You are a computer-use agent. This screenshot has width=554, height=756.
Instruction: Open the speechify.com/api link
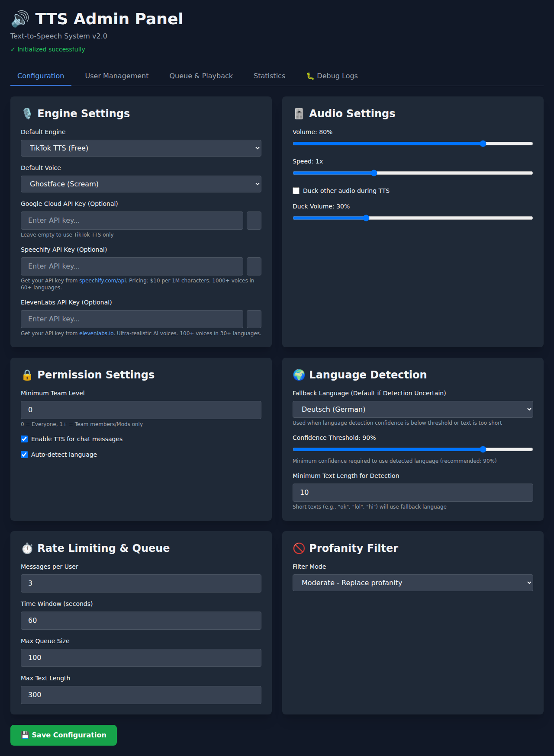[103, 281]
